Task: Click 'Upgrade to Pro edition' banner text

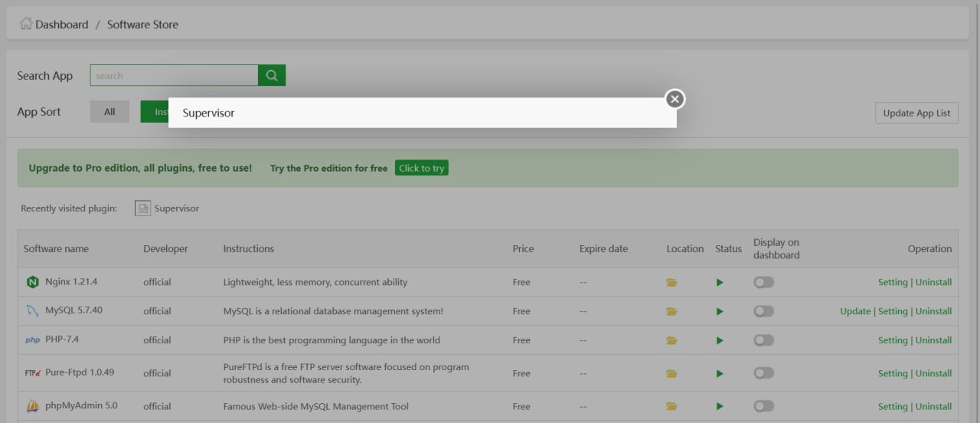Action: click(140, 168)
